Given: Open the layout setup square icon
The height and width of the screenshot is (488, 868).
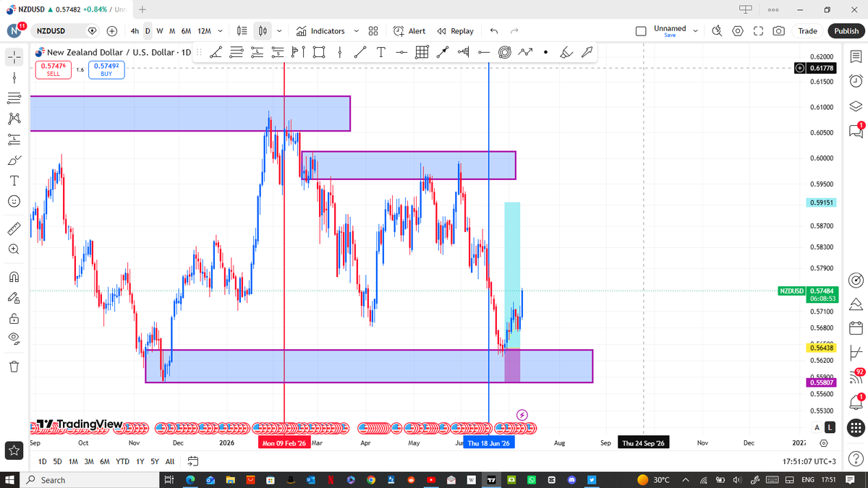Looking at the screenshot, I should 640,31.
